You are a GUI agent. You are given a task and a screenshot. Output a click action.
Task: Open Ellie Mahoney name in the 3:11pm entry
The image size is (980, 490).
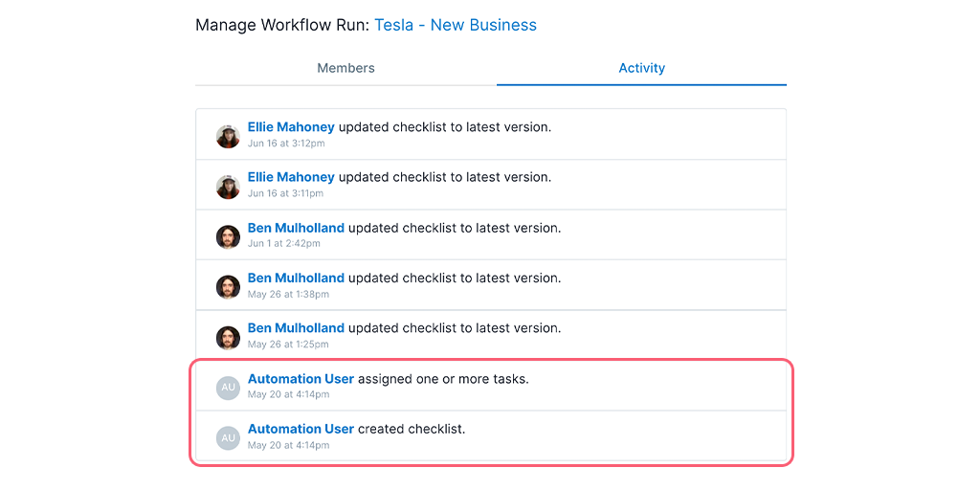pos(291,177)
